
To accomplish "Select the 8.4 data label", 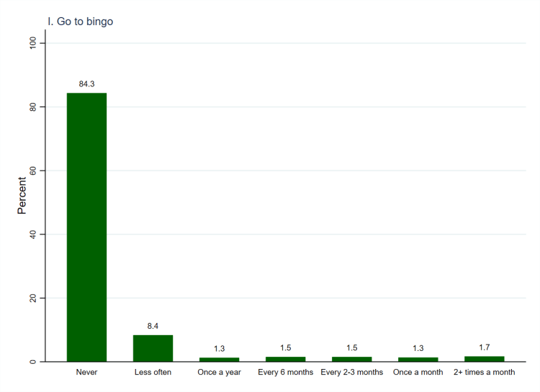I will click(x=153, y=326).
